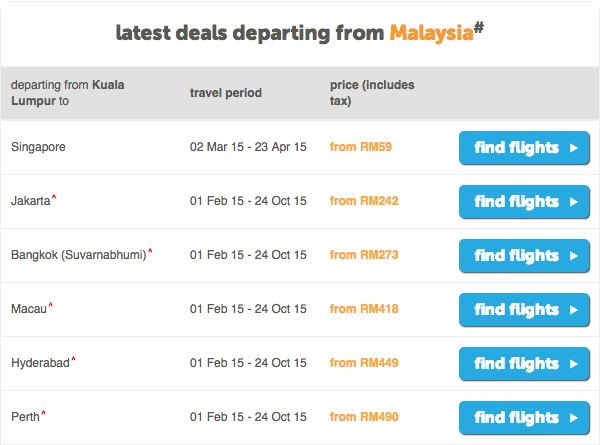Click find flights button for Singapore
Screen dimensions: 600x445
[524, 148]
